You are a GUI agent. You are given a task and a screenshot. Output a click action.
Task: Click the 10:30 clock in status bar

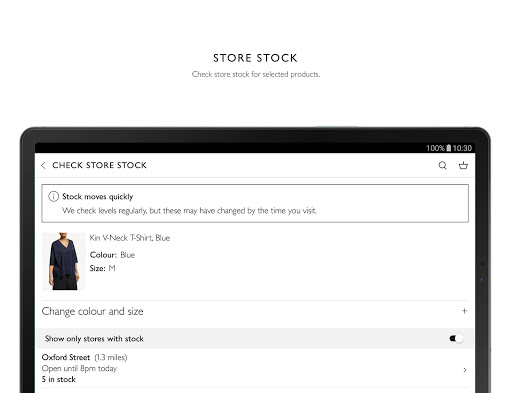coord(462,148)
